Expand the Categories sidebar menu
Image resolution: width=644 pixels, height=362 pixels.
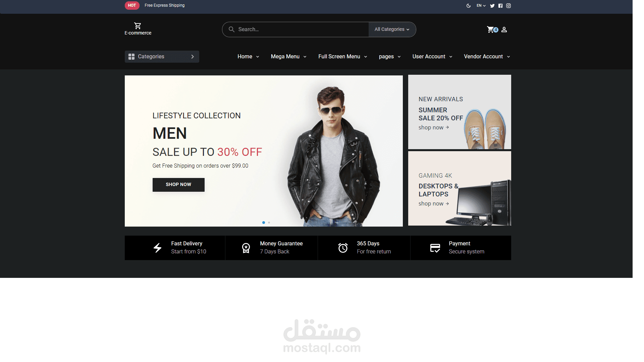click(x=161, y=57)
